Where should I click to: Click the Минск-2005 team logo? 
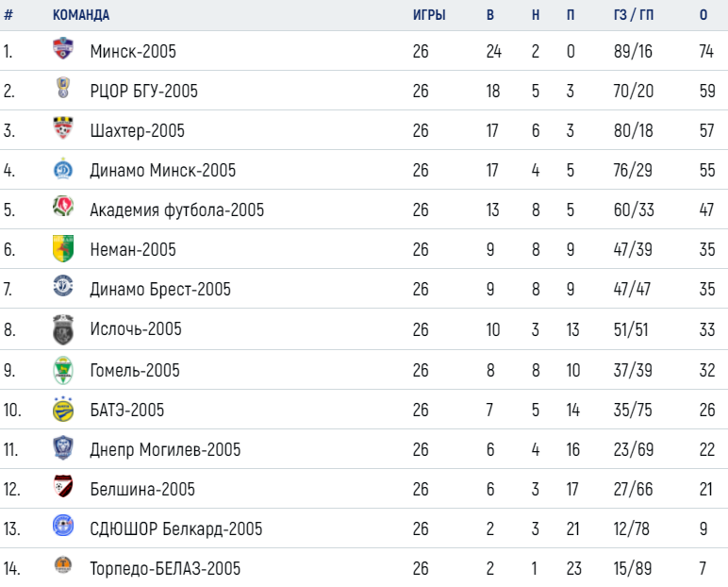pyautogui.click(x=63, y=48)
